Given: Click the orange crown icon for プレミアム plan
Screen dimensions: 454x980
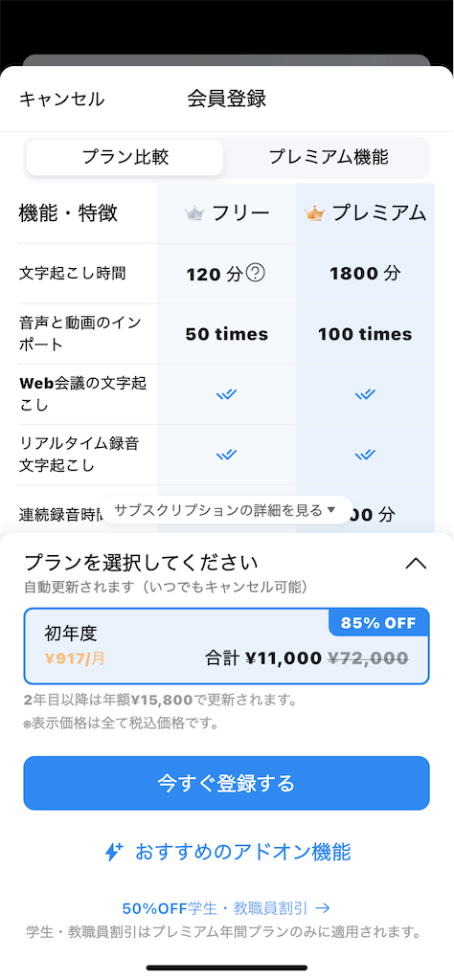Looking at the screenshot, I should 314,213.
